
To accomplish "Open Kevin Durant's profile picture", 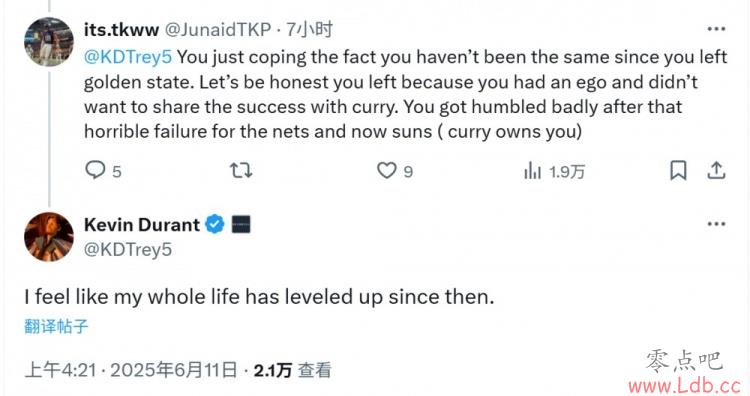I will pyautogui.click(x=49, y=237).
